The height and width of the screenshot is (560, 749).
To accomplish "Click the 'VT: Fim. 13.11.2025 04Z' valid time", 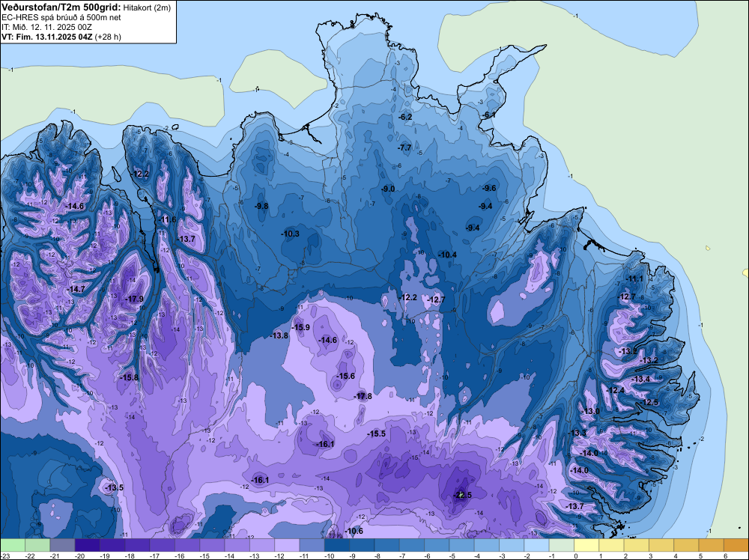I will pyautogui.click(x=47, y=37).
